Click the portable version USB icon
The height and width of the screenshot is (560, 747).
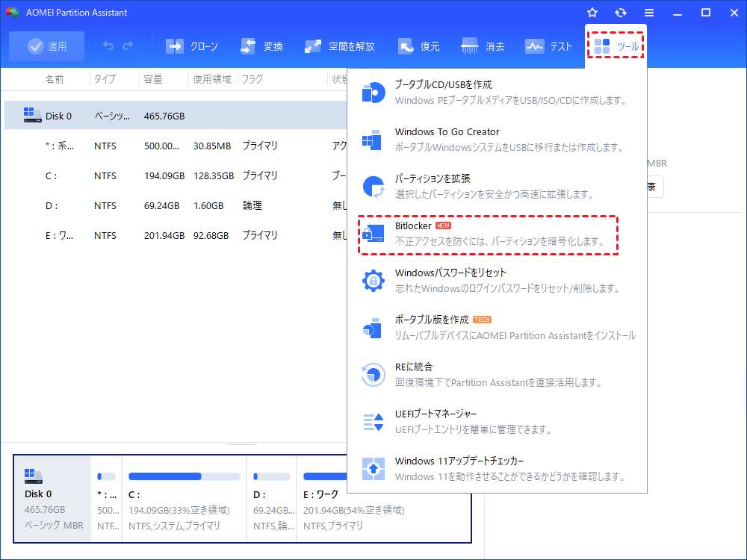(x=372, y=328)
